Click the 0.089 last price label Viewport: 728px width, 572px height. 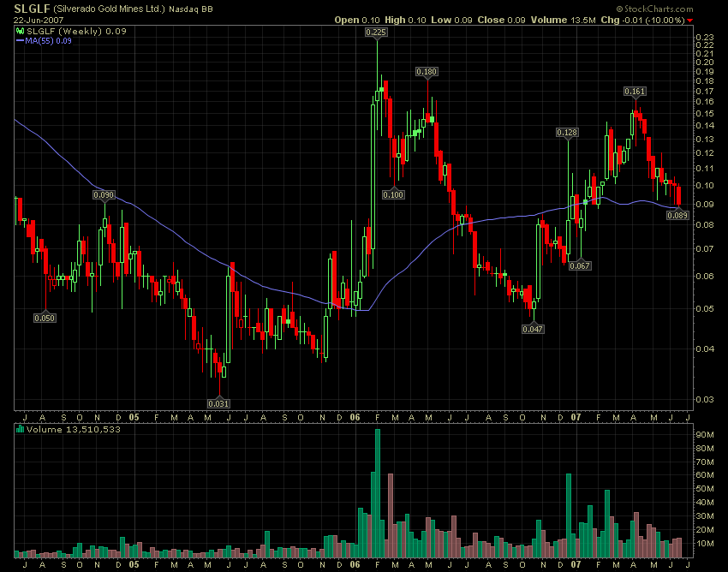coord(677,215)
